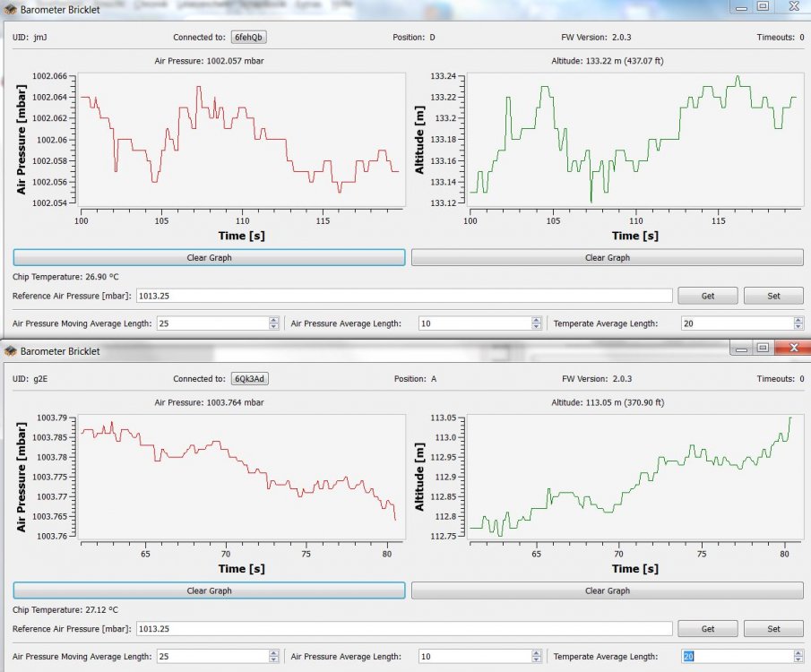
Task: Clear the altitude graph in the bottom window
Action: 607,591
